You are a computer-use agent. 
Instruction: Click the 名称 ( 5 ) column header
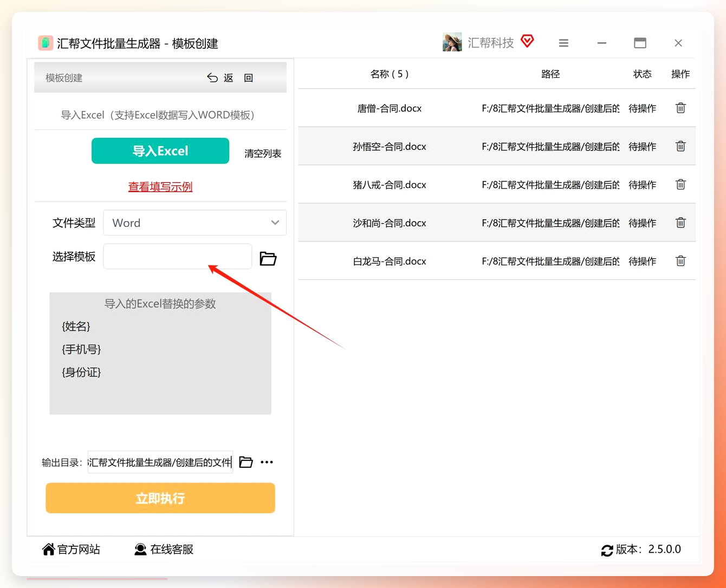(x=389, y=74)
